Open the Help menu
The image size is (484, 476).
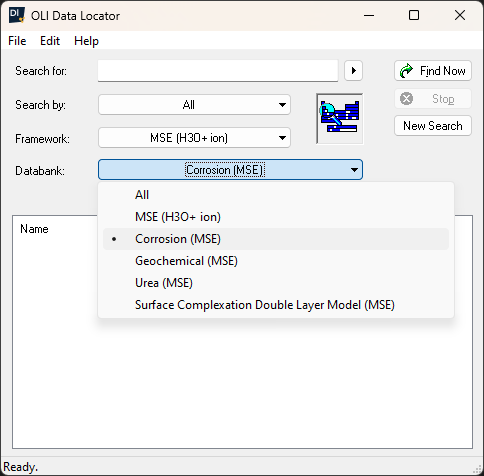[86, 41]
